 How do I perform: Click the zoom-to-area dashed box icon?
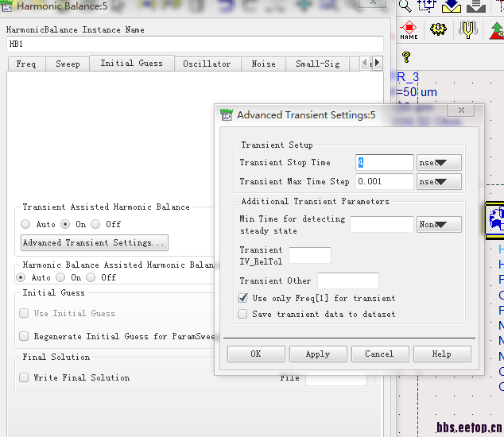(427, 6)
